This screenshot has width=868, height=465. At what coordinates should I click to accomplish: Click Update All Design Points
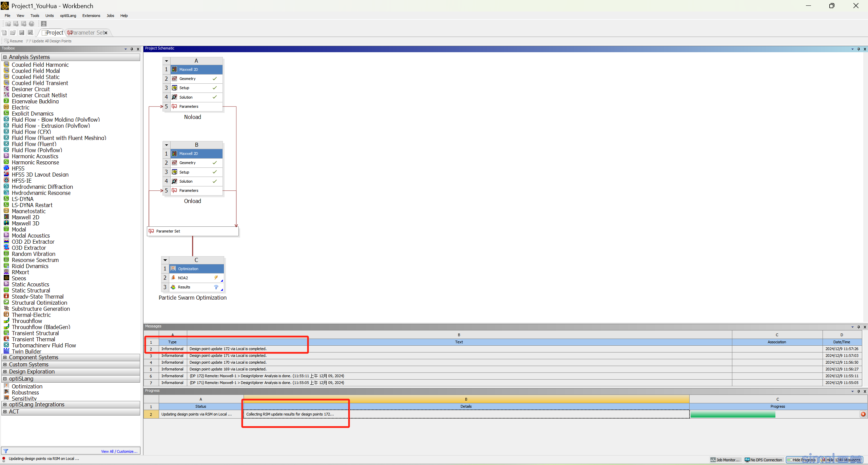pos(49,41)
